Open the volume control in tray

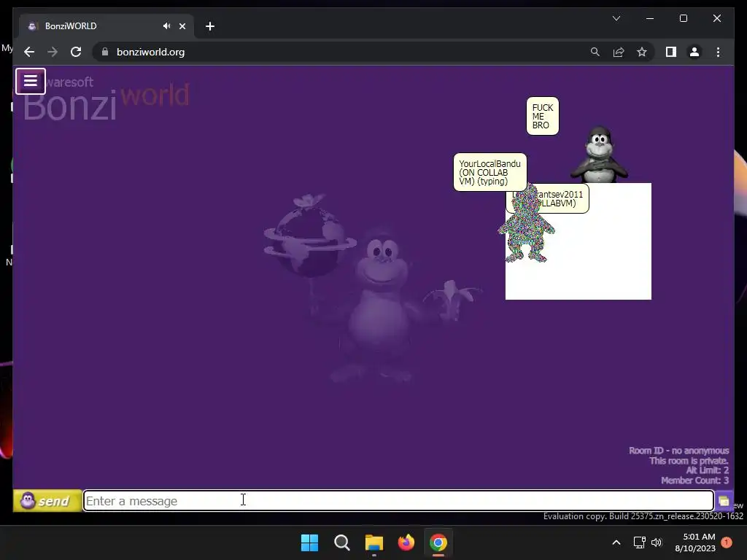tap(657, 542)
